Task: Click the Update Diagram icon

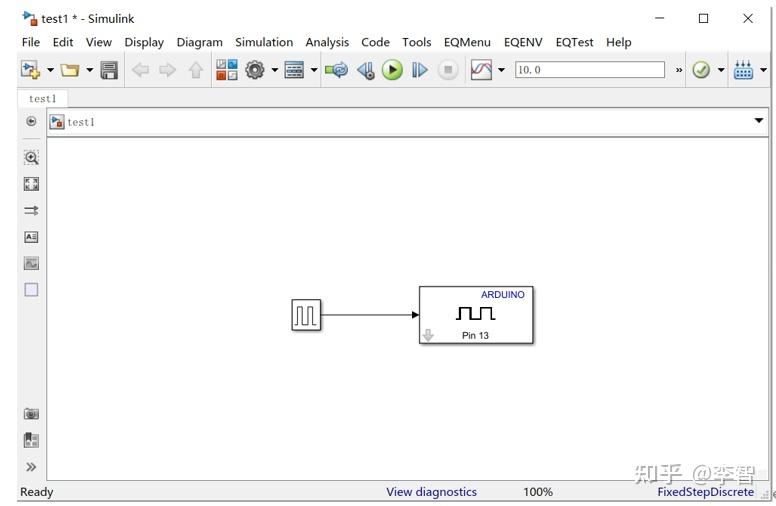Action: click(337, 70)
